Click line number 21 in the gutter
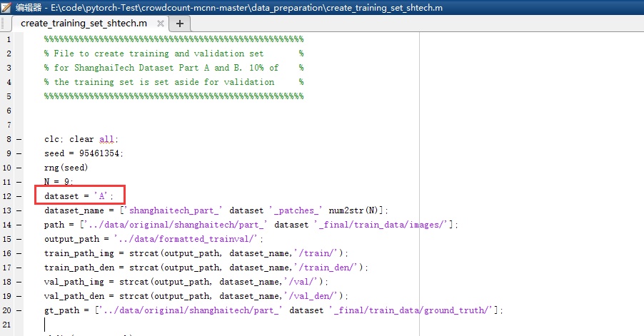 click(x=6, y=325)
